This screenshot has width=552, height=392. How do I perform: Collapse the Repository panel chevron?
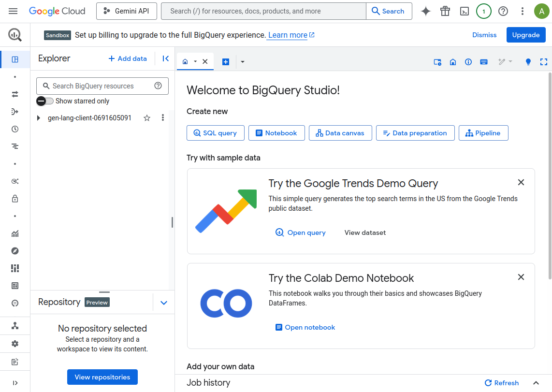point(164,303)
